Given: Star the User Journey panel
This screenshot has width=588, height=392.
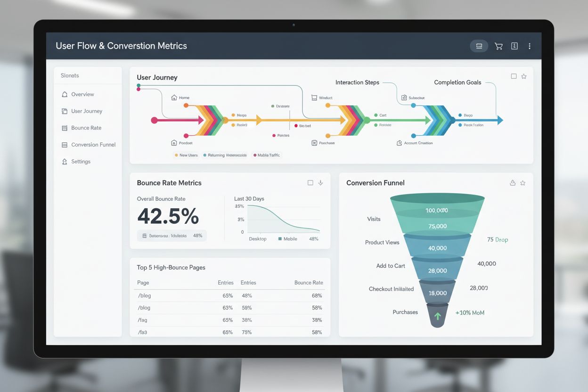Looking at the screenshot, I should click(524, 76).
